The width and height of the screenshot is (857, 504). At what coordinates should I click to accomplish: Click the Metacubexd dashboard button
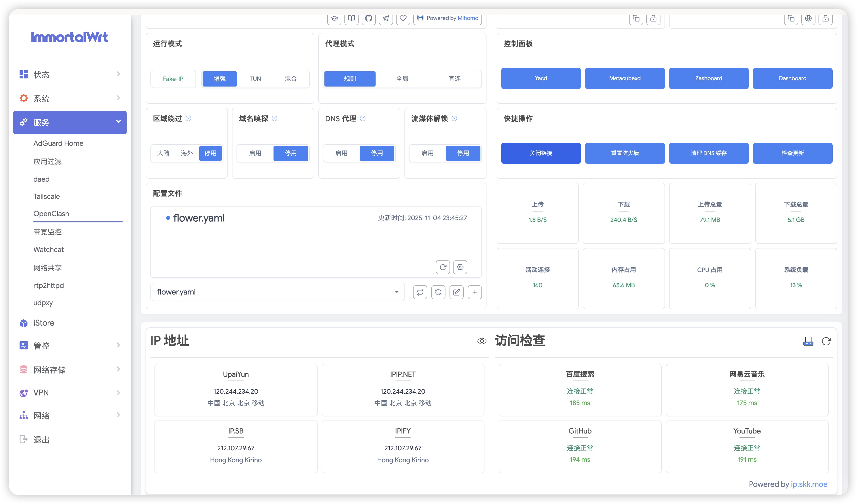pyautogui.click(x=624, y=78)
